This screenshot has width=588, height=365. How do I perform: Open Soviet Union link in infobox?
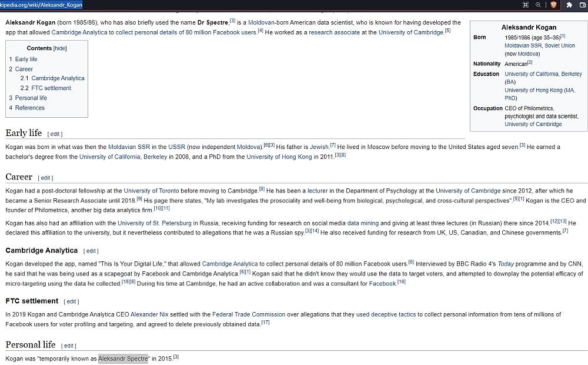click(560, 45)
